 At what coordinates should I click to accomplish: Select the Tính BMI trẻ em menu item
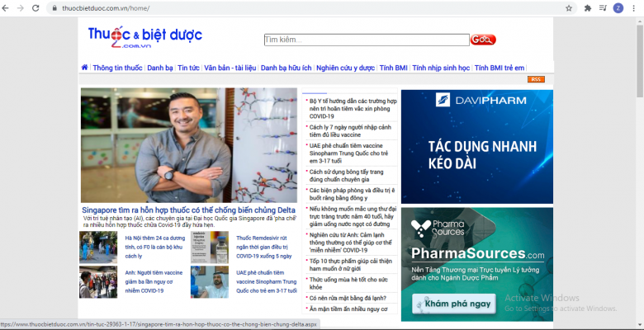[500, 68]
